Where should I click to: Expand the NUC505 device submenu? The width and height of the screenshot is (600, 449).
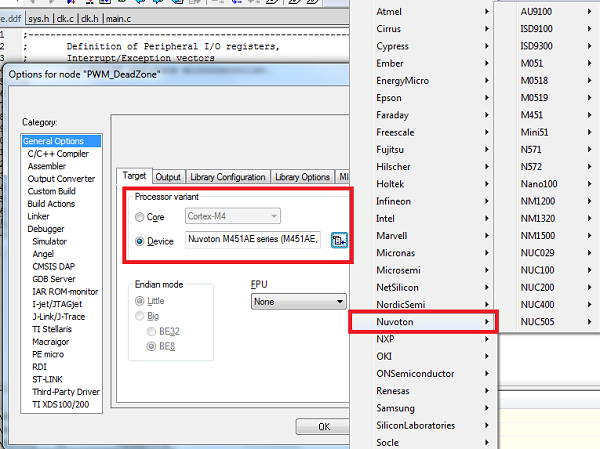point(547,322)
